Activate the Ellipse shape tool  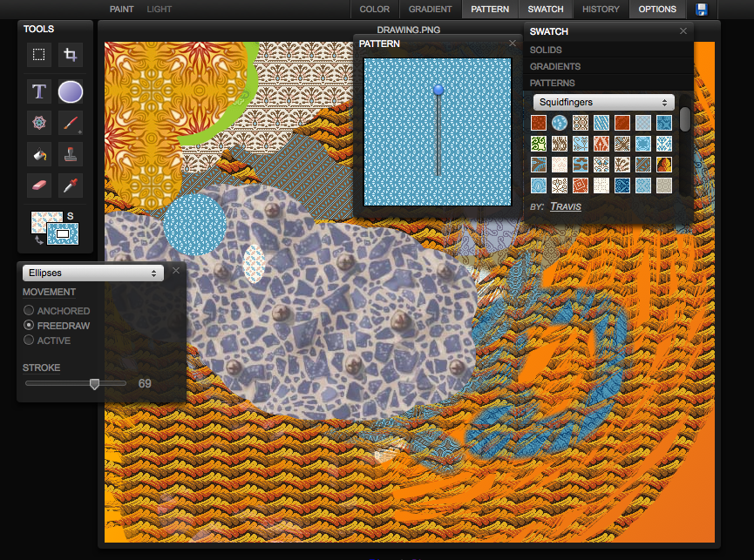[71, 91]
